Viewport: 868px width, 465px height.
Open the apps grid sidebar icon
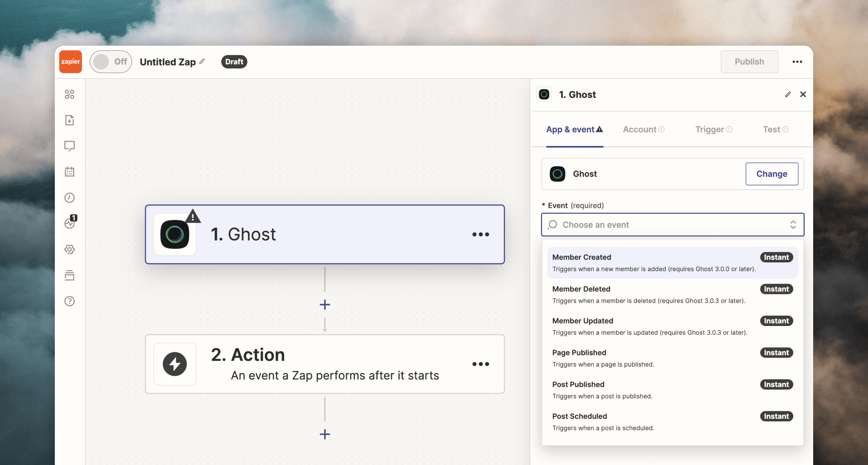[x=70, y=94]
